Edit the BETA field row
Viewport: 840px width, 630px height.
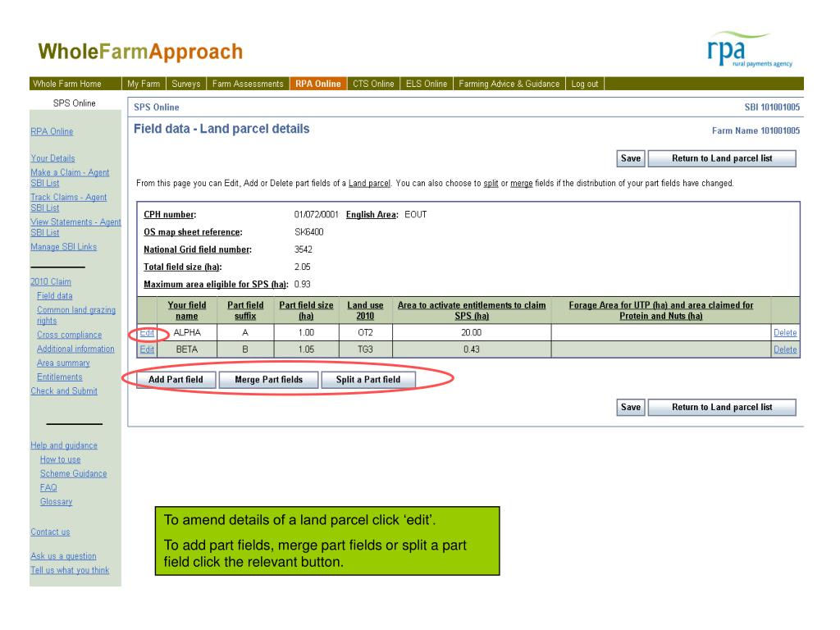click(147, 349)
